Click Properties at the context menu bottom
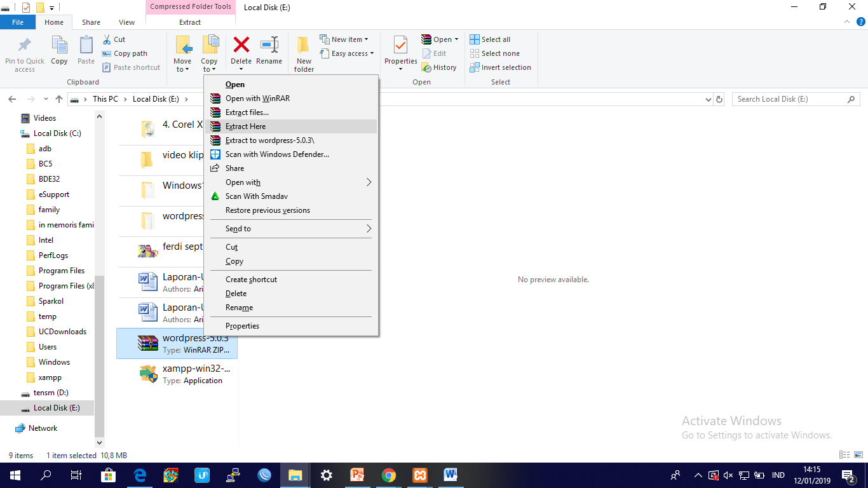The width and height of the screenshot is (868, 488). tap(292, 326)
